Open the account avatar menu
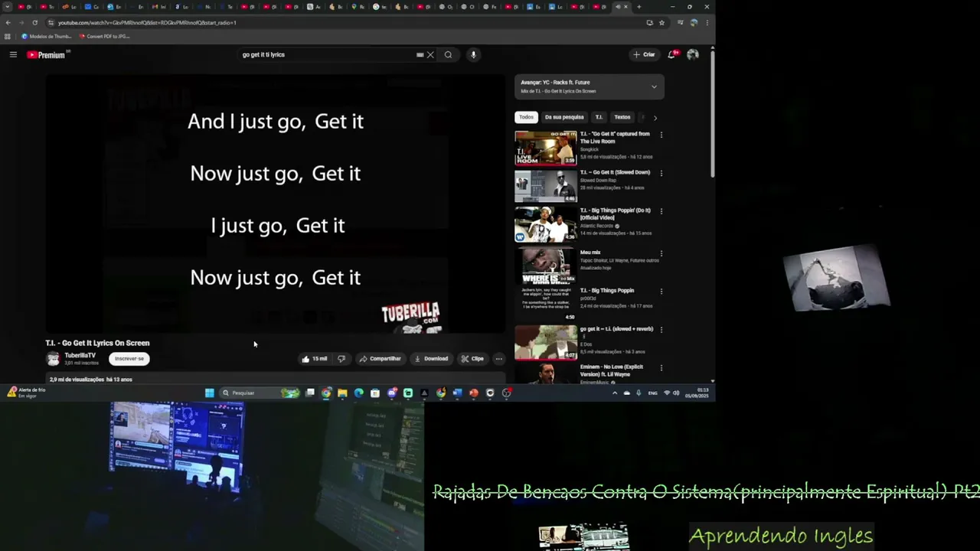The height and width of the screenshot is (551, 980). [x=693, y=54]
